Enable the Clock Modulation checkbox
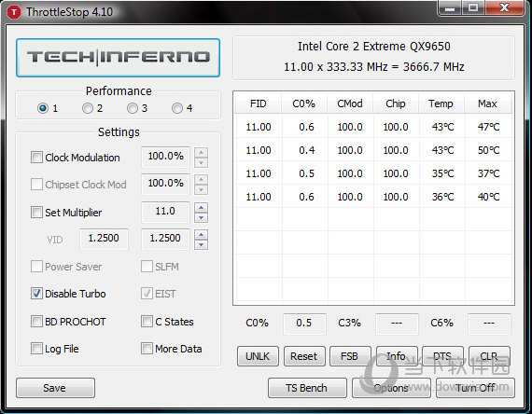532x414 pixels. pos(36,158)
